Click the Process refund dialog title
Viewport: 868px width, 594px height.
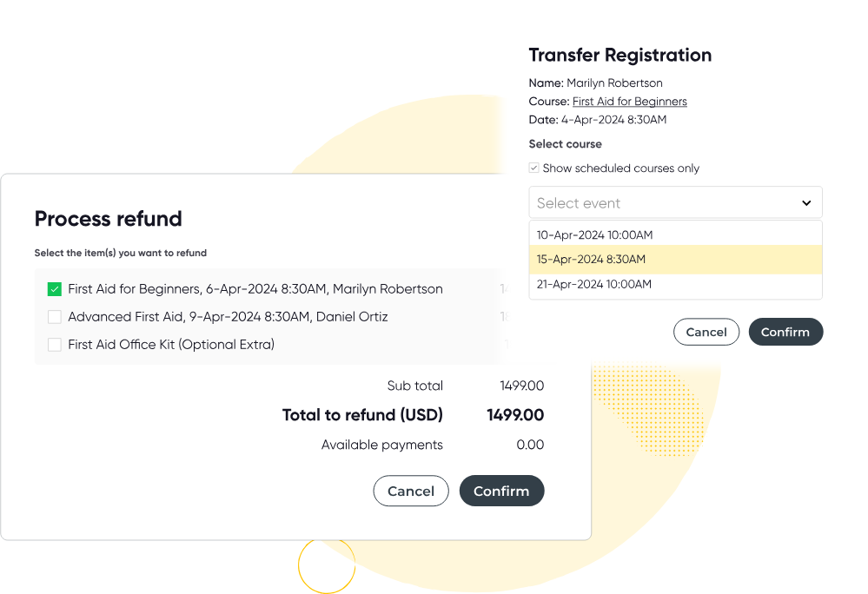108,219
